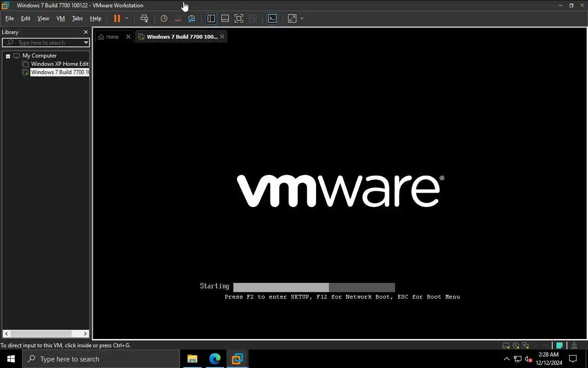The width and height of the screenshot is (588, 368).
Task: Select the Windows XP Home Edition VM
Action: point(60,64)
